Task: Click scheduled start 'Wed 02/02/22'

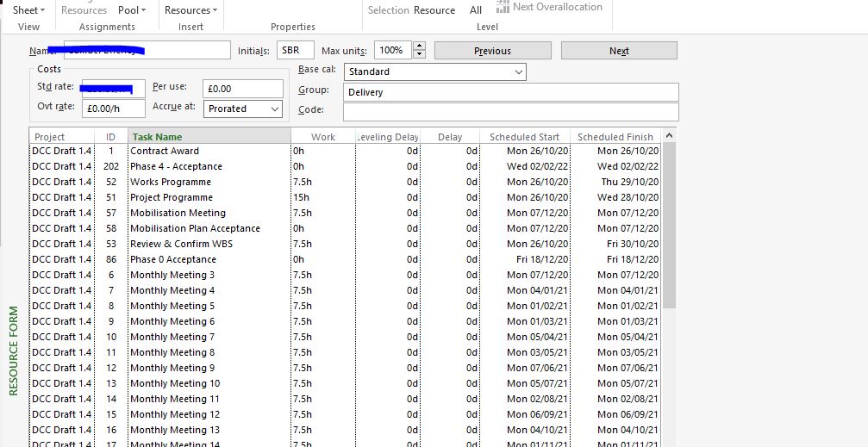Action: [x=537, y=166]
